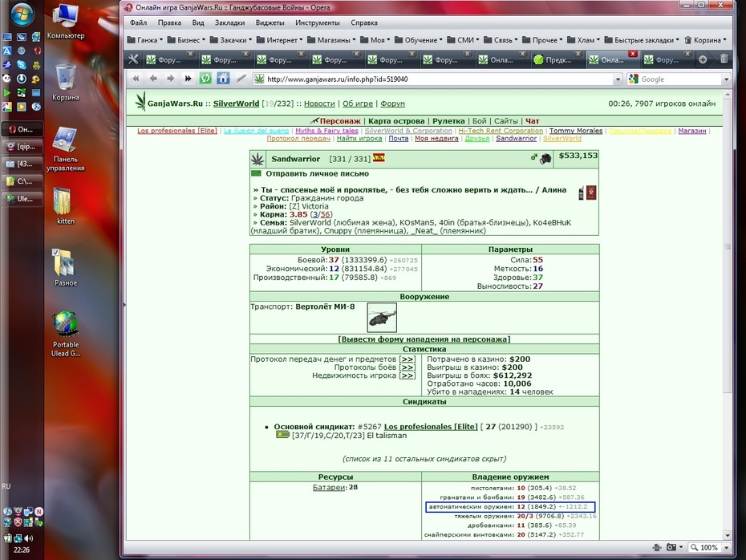This screenshot has height=560, width=746.
Task: Click Вывести форму нападения на персонажа
Action: pyautogui.click(x=424, y=339)
